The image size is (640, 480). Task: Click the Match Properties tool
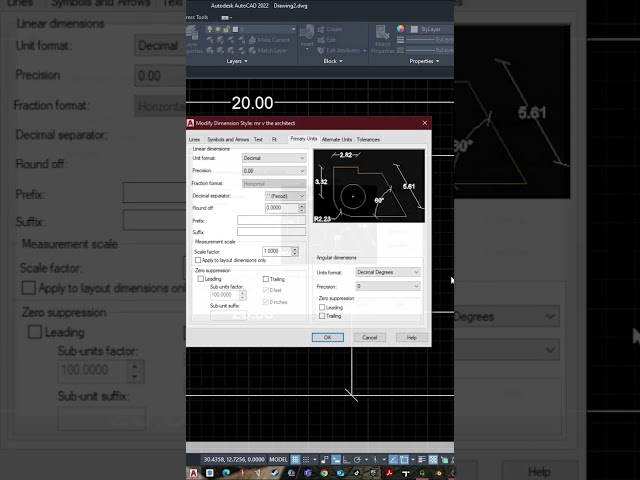click(382, 39)
